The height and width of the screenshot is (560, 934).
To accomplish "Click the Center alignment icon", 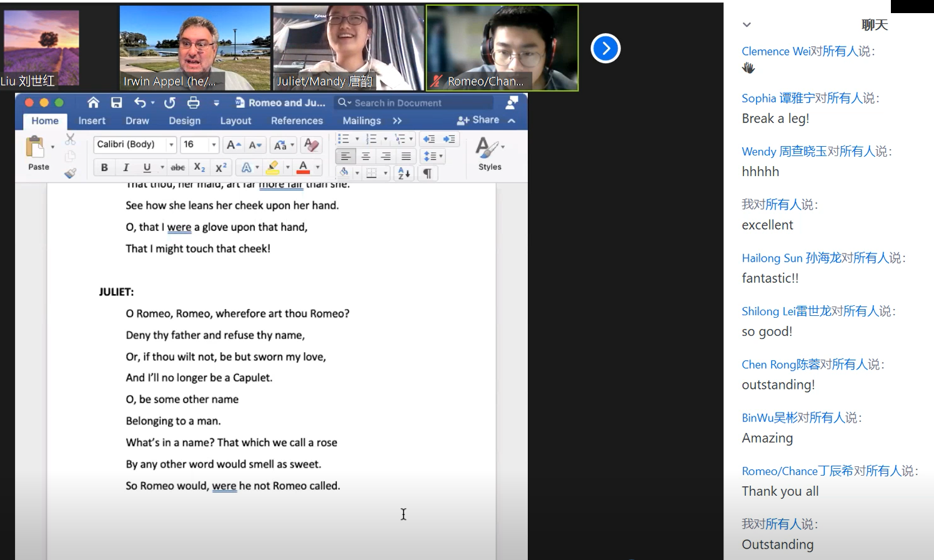I will click(366, 156).
